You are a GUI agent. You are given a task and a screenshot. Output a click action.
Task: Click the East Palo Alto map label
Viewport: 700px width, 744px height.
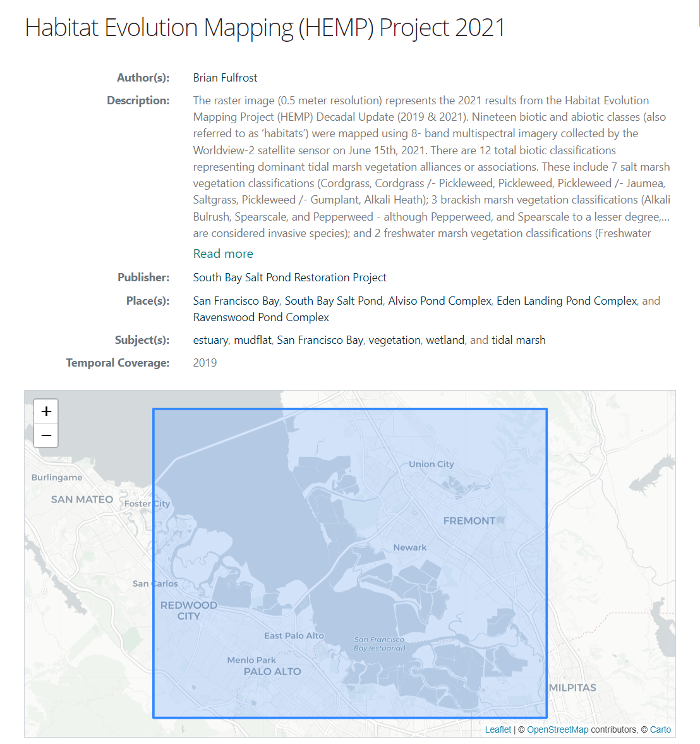coord(294,636)
